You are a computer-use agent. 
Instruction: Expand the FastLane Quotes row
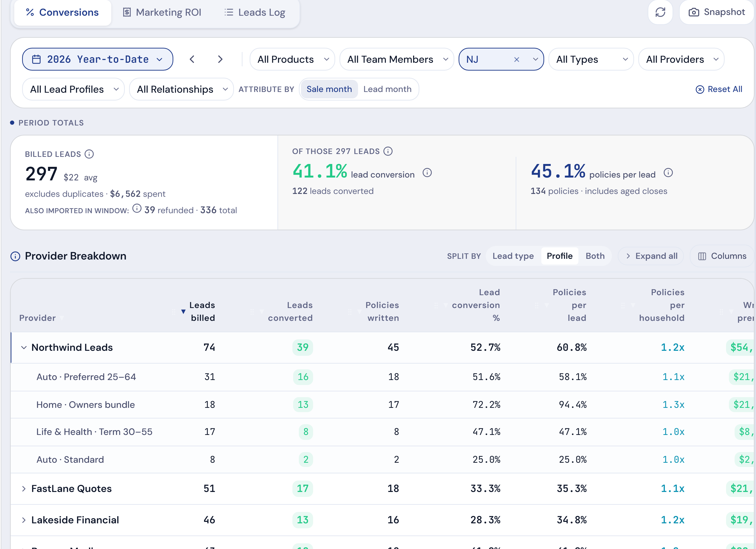(24, 489)
